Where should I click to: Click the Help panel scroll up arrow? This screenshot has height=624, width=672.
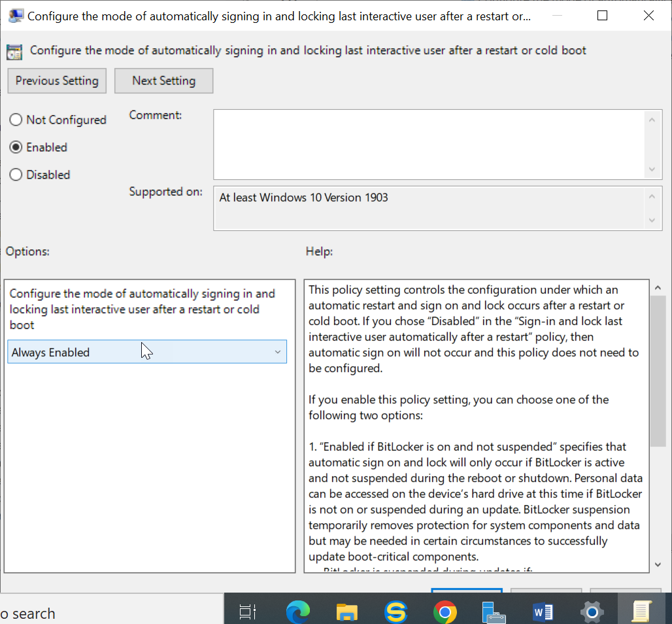(x=658, y=288)
